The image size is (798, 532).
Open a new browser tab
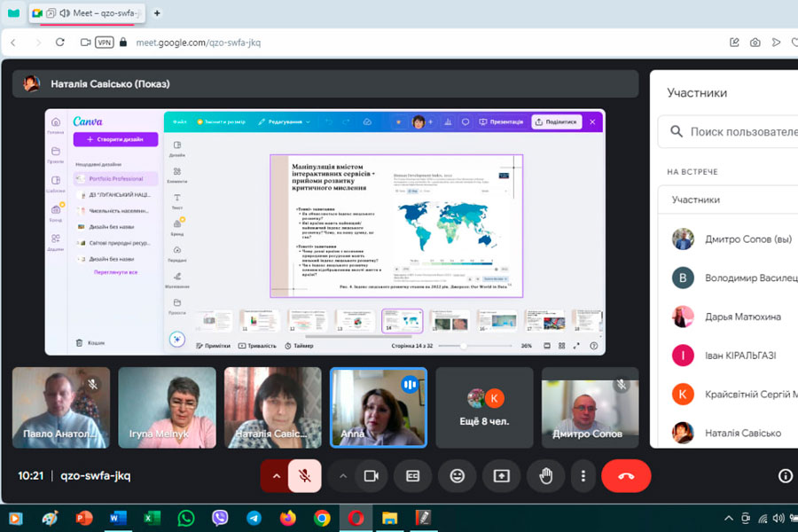(157, 13)
